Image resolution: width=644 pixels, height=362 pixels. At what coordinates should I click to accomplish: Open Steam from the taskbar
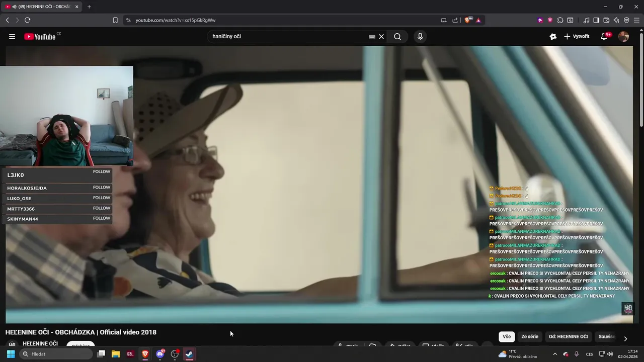coord(189,354)
